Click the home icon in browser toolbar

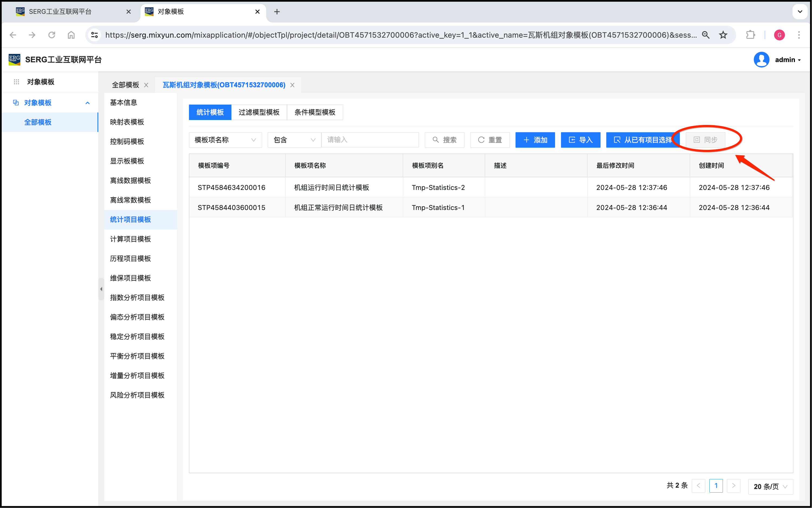point(71,35)
